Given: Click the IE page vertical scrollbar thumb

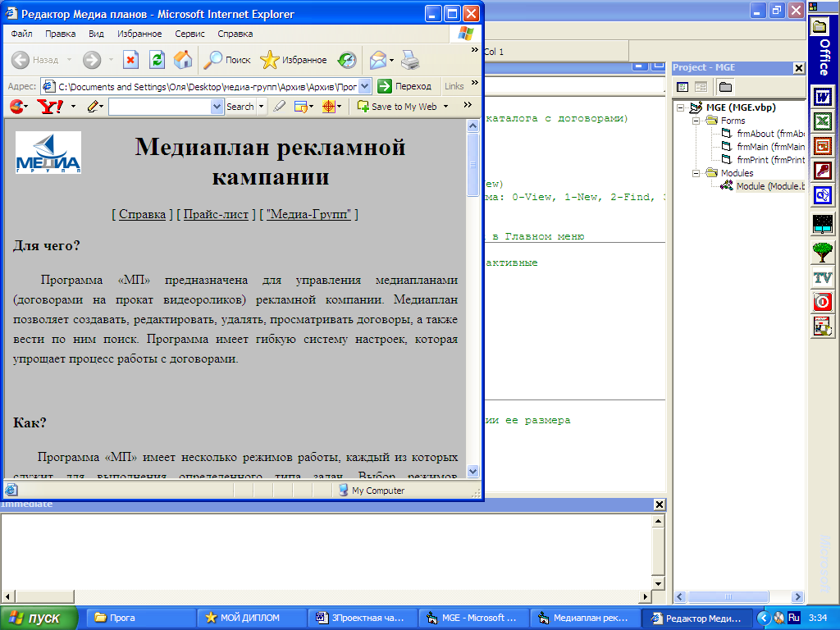Looking at the screenshot, I should tap(472, 165).
